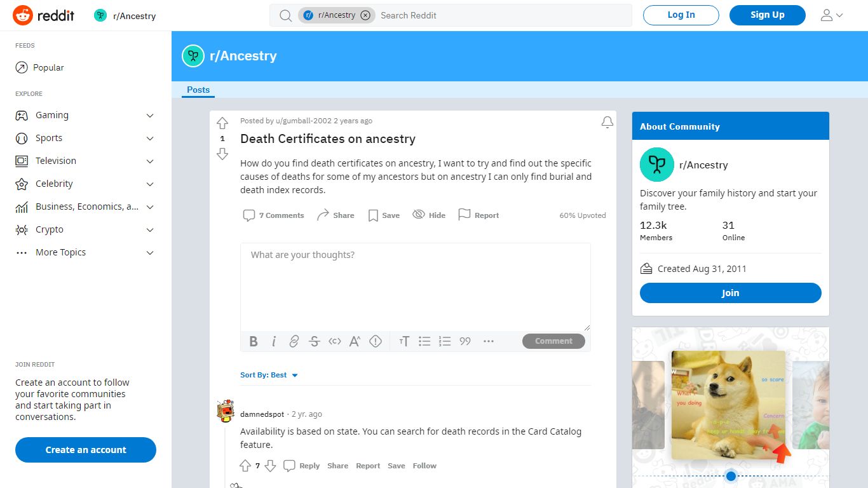Downvote the Death Certificates post
The height and width of the screenshot is (488, 868).
pos(222,154)
